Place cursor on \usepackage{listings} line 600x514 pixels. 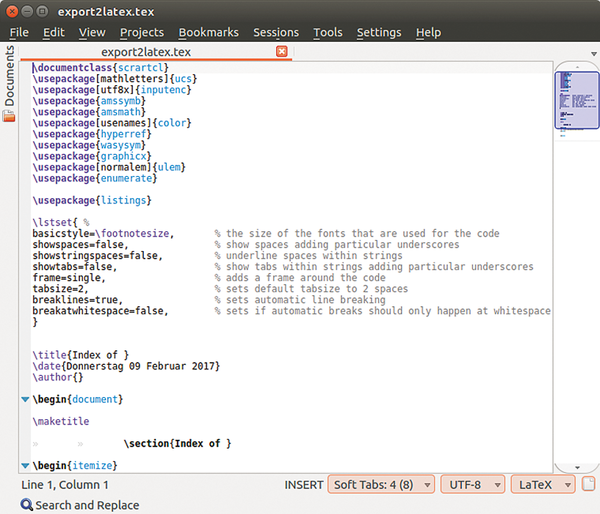92,201
